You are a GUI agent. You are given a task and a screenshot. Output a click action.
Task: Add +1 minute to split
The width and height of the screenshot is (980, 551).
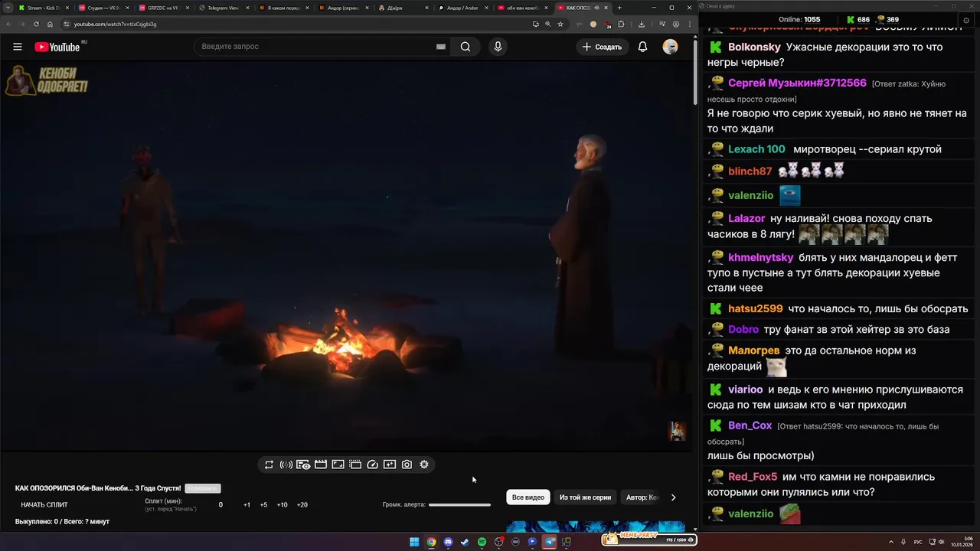(247, 505)
